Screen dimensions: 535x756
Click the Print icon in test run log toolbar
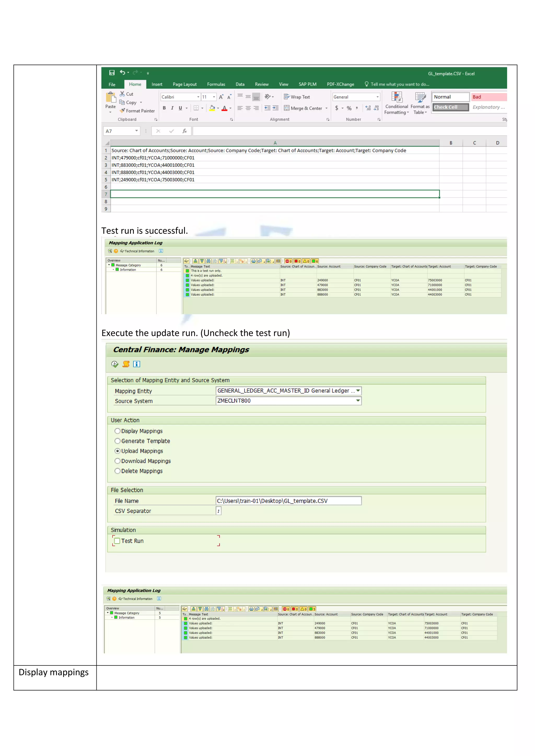point(253,261)
